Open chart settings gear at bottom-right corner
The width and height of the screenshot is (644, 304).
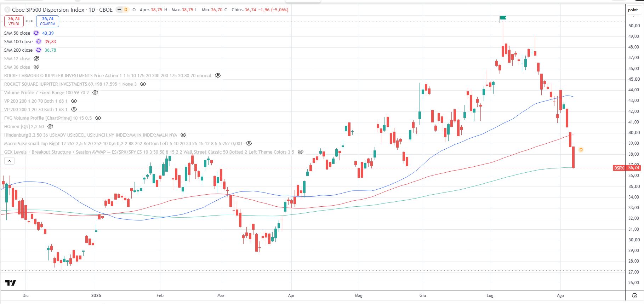[634, 296]
